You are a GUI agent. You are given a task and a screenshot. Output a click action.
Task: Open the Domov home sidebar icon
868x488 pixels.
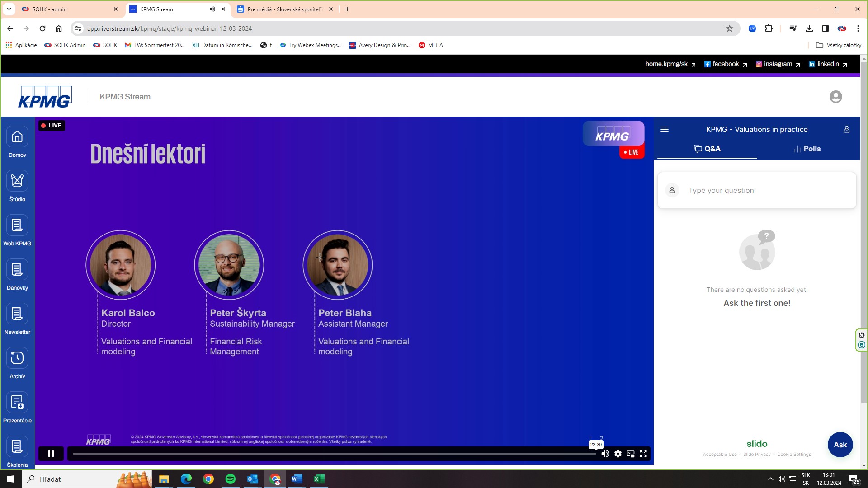pos(17,137)
